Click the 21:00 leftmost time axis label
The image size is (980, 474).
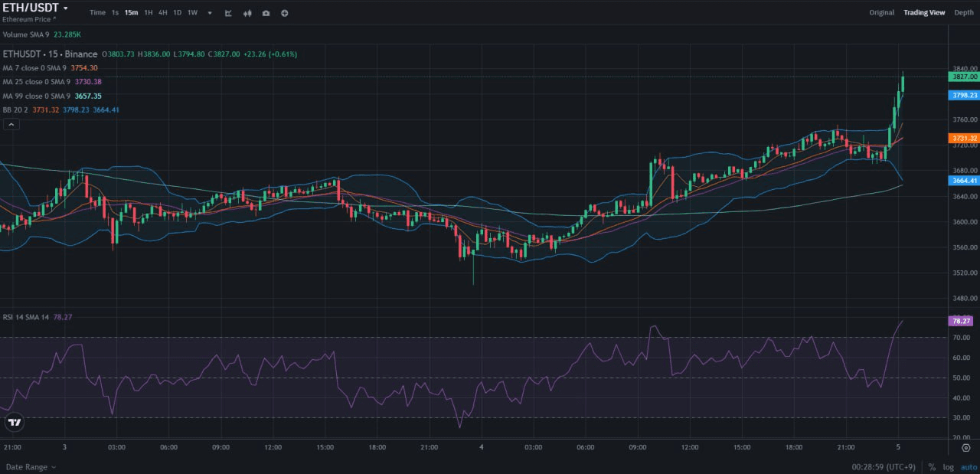click(12, 447)
